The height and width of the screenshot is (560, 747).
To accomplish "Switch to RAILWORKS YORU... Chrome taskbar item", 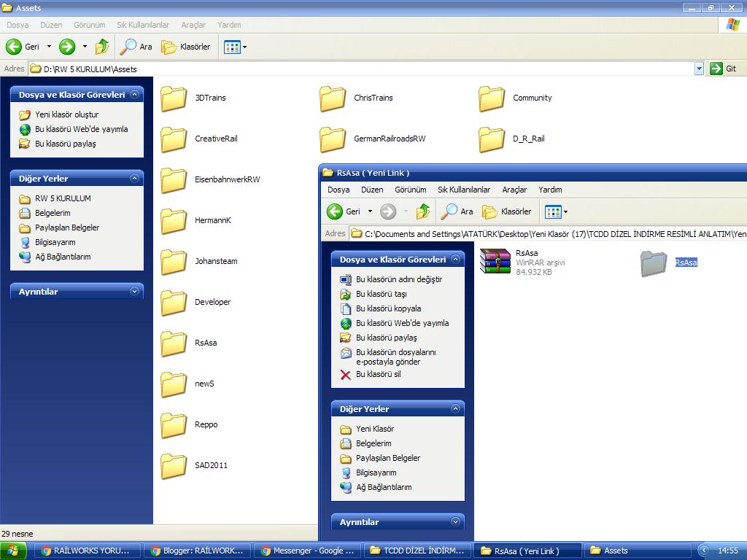I will coord(88,551).
